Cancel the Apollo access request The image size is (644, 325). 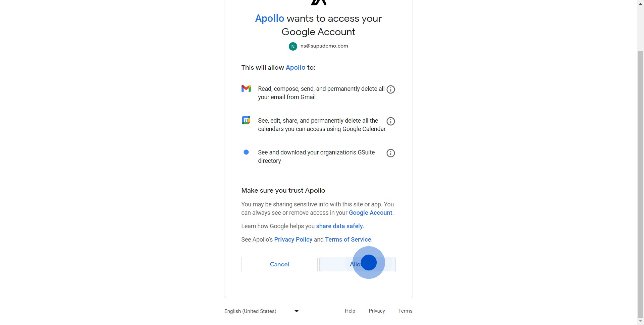(279, 264)
